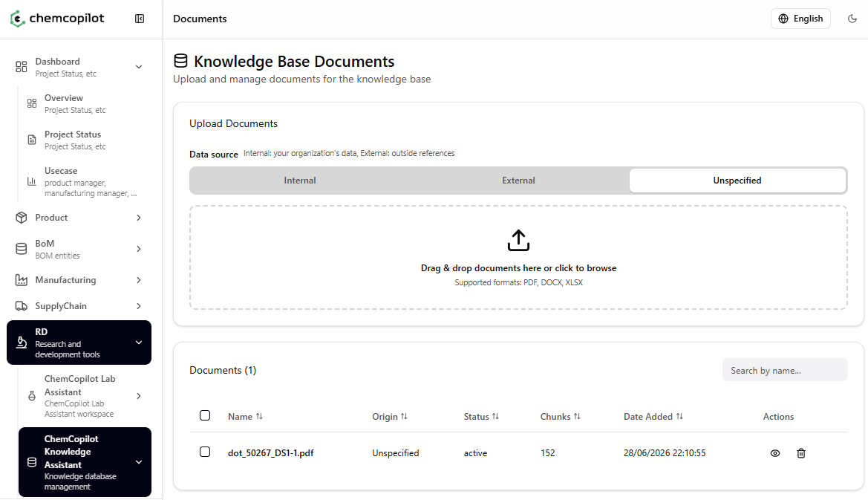
Task: Click the Knowledge Assistant database icon
Action: point(32,462)
